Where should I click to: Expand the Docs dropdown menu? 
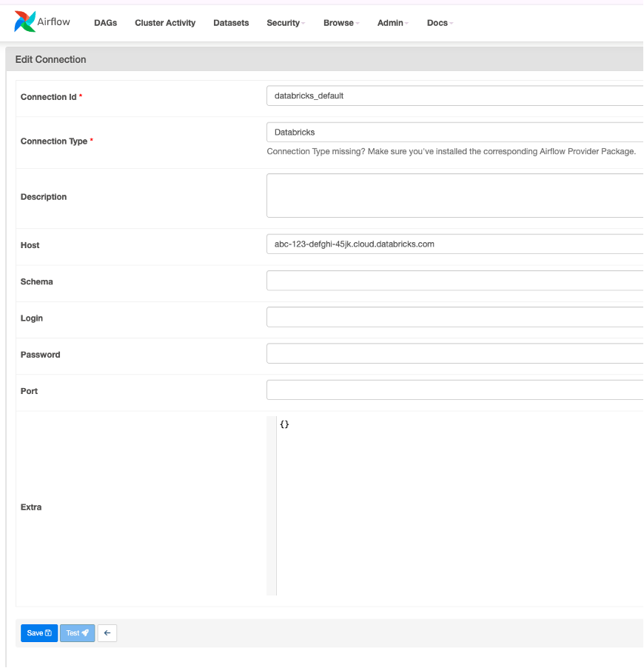coord(440,23)
